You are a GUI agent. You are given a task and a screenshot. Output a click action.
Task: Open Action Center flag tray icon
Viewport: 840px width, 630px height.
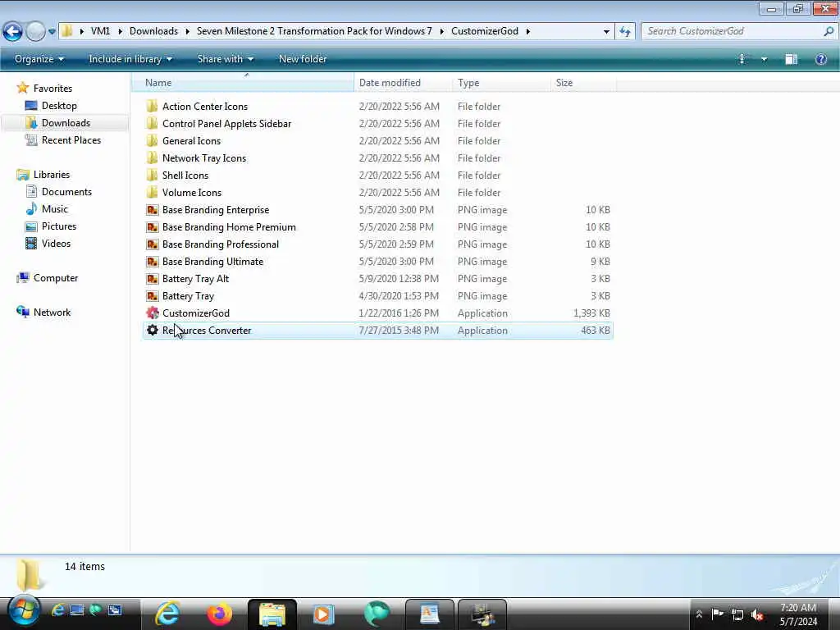[717, 614]
